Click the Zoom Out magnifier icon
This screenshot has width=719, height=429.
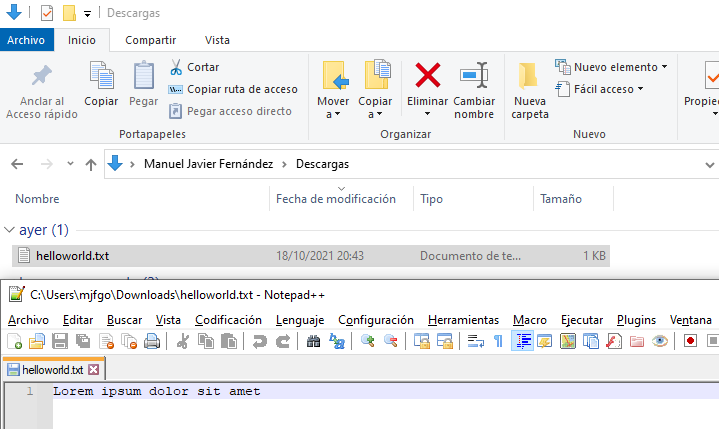tap(390, 341)
